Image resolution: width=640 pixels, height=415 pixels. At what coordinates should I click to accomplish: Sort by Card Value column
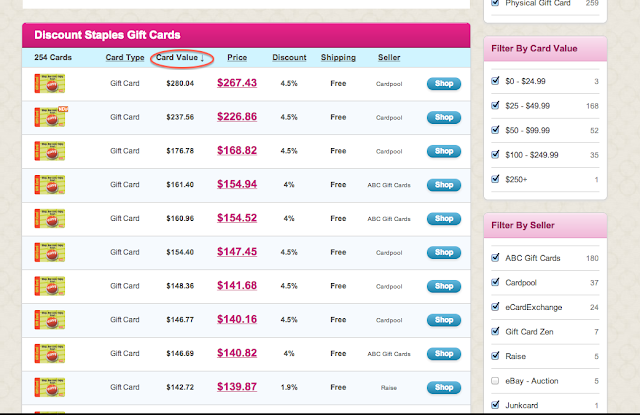(x=180, y=58)
